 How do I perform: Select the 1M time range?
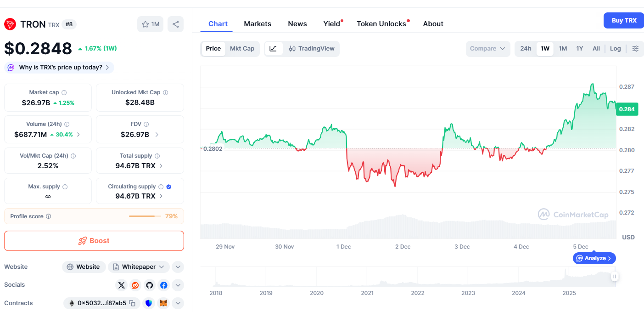(x=563, y=49)
